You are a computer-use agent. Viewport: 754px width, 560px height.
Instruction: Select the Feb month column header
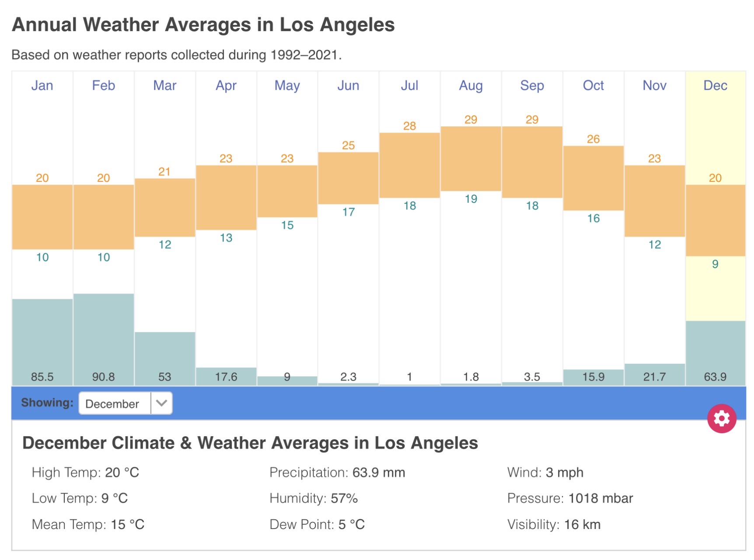pyautogui.click(x=103, y=85)
